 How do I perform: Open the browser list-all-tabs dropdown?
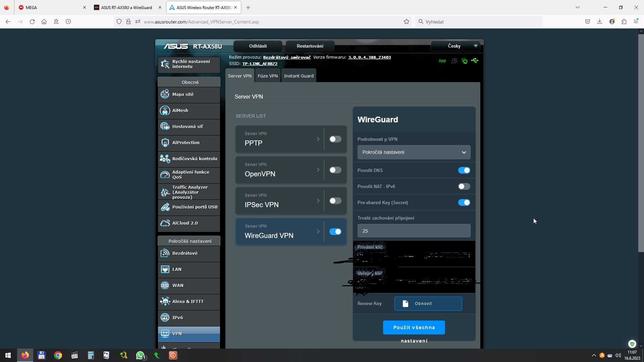pos(577,7)
